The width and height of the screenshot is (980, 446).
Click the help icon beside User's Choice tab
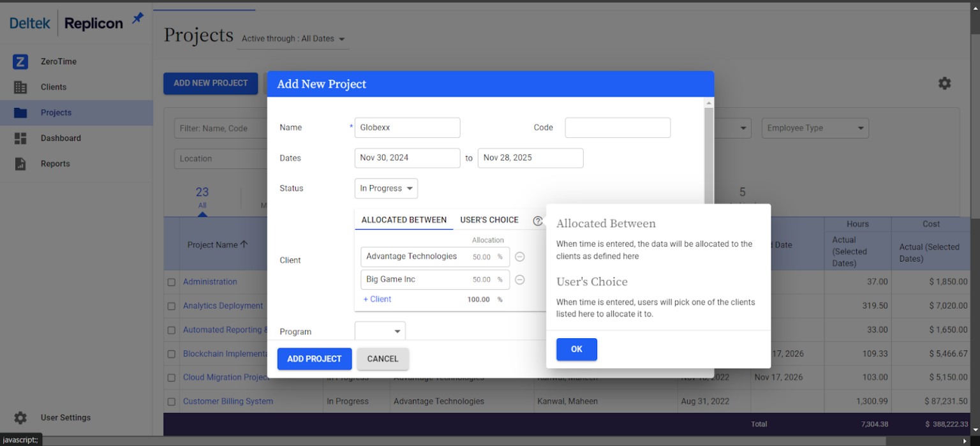(x=538, y=220)
